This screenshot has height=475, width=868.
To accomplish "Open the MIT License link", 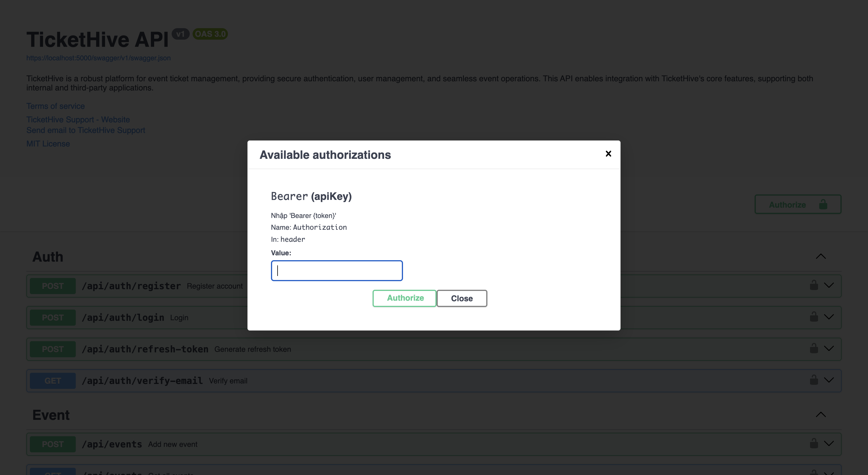I will click(48, 144).
